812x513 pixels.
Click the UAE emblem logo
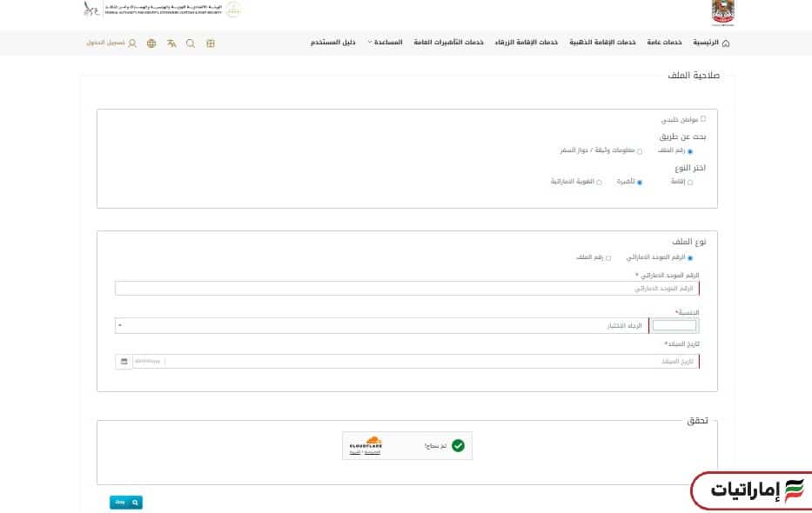(x=722, y=12)
